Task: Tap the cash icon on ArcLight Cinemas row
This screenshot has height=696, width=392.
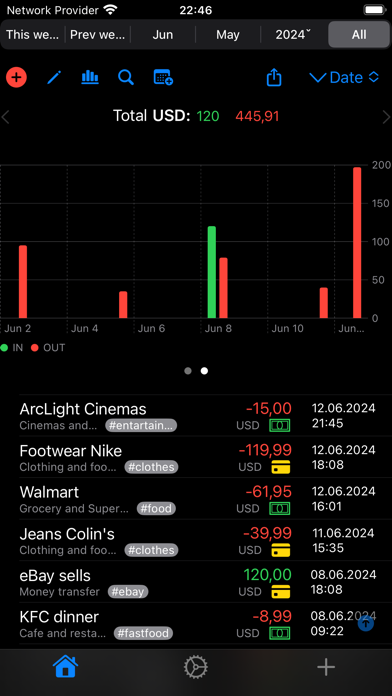Action: pyautogui.click(x=280, y=425)
